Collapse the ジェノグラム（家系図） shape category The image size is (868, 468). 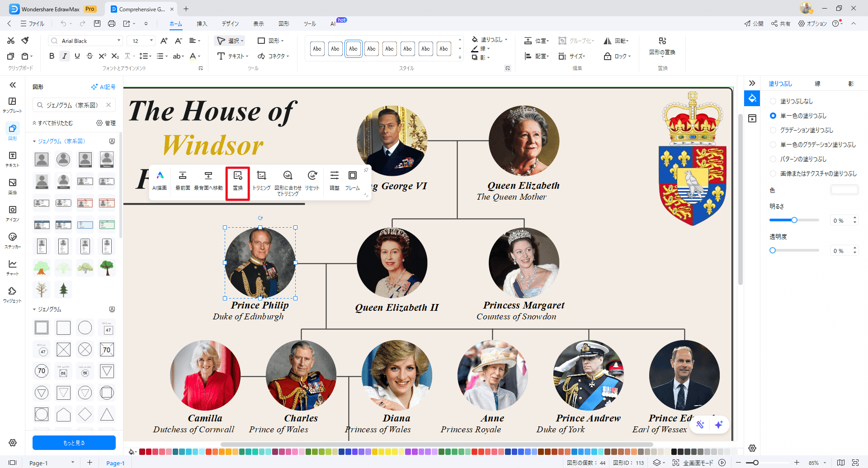pyautogui.click(x=34, y=141)
